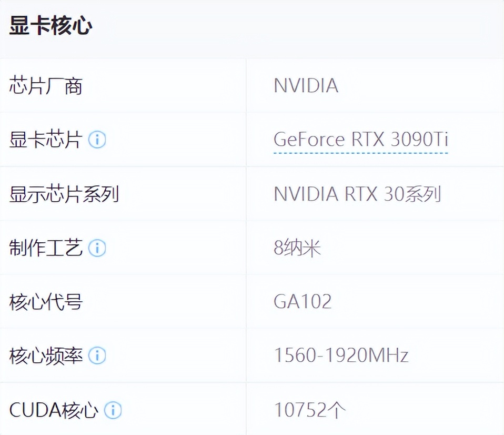This screenshot has width=504, height=435.
Task: Select the GA102 core code value
Action: (x=303, y=302)
